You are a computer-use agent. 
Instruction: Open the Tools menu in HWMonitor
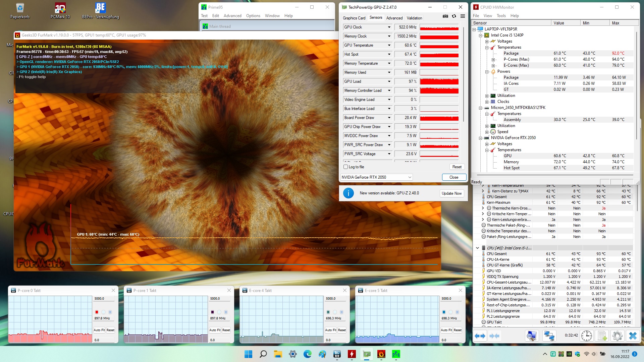pos(501,16)
